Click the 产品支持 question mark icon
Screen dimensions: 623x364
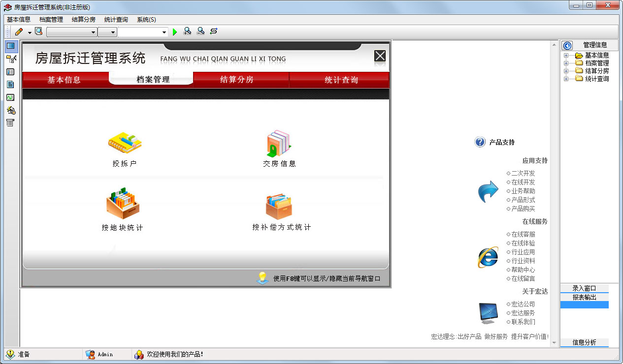(x=480, y=142)
